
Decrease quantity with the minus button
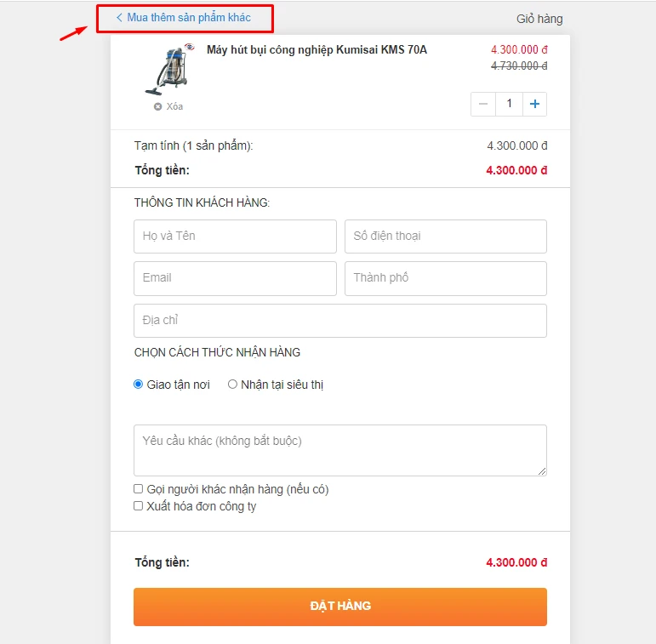(x=483, y=104)
